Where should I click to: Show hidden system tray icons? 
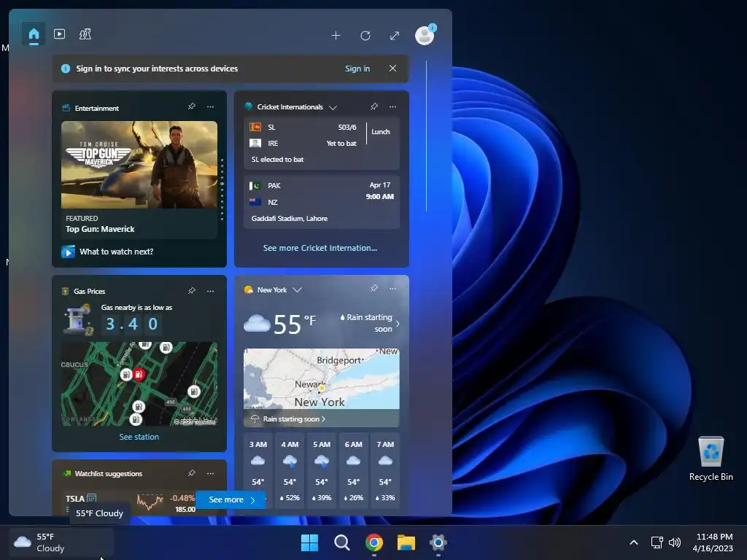click(x=634, y=542)
